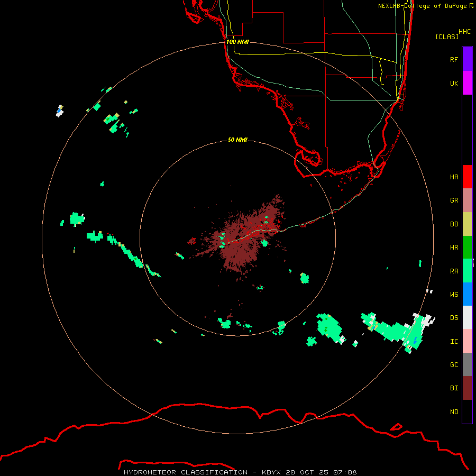Click the 50 NMI range ring label
The width and height of the screenshot is (476, 476).
coord(237,140)
